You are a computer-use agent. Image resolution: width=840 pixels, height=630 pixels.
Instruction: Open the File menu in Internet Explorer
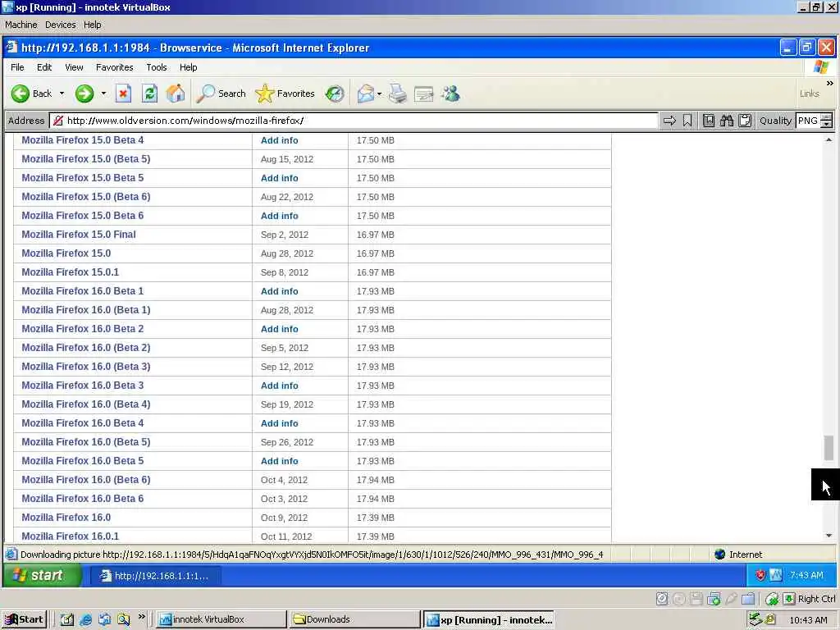pyautogui.click(x=17, y=67)
